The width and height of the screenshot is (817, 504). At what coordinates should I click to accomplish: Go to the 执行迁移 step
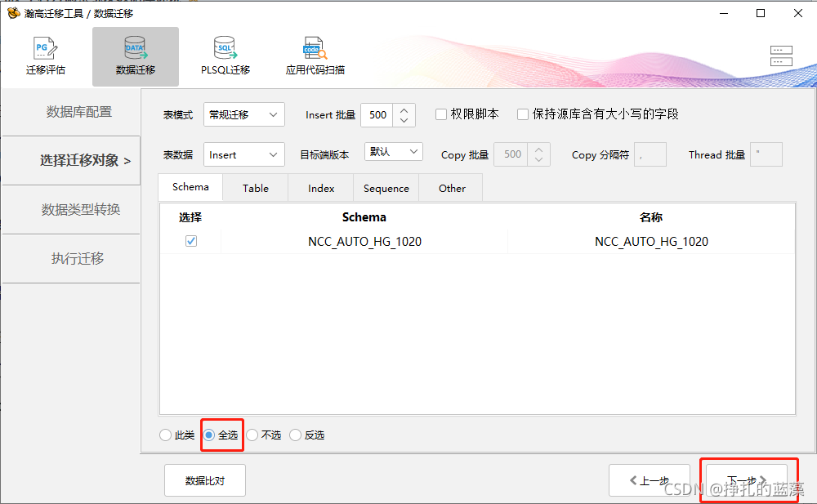pyautogui.click(x=71, y=258)
